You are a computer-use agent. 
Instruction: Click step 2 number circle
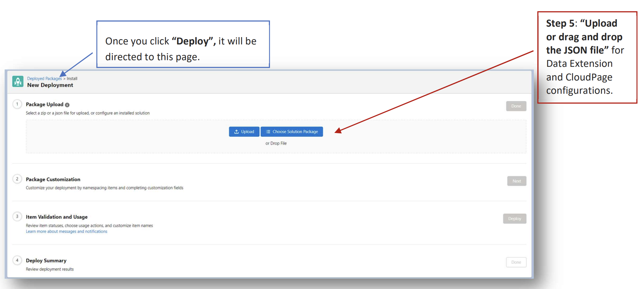17,179
